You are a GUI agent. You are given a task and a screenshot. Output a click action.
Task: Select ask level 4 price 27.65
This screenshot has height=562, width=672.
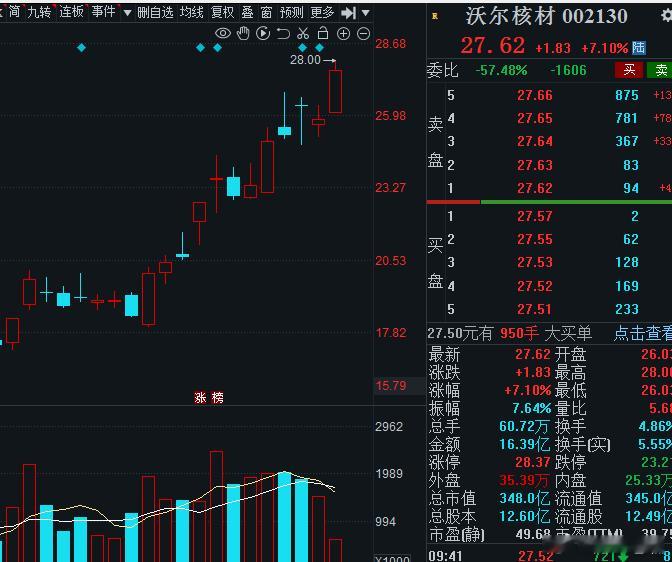534,118
